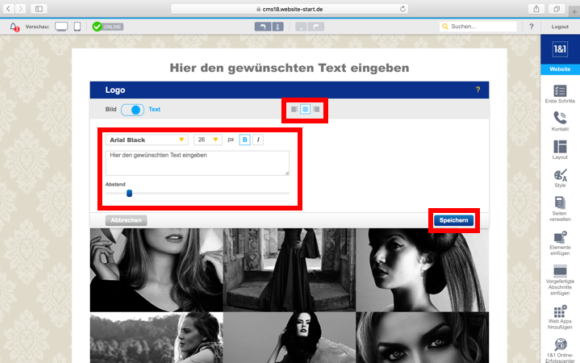This screenshot has height=363, width=580.
Task: Click the Text label next to switch
Action: point(154,109)
